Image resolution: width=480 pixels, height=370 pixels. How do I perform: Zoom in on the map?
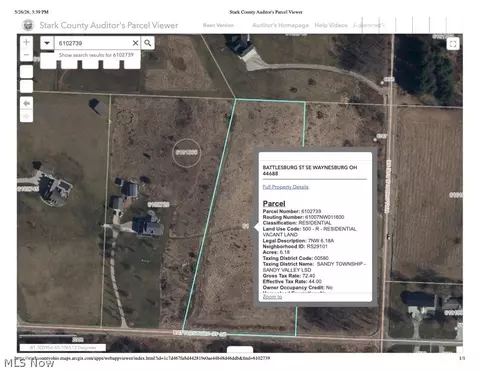pos(27,42)
